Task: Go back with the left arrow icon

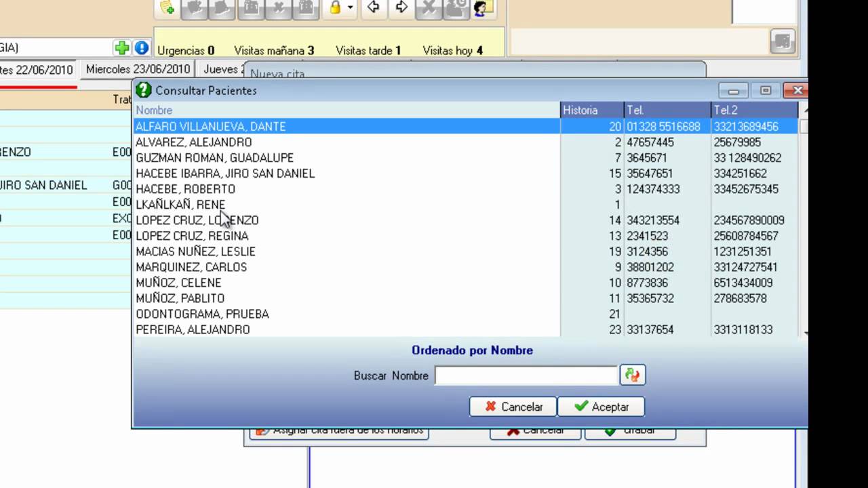Action: click(x=373, y=7)
